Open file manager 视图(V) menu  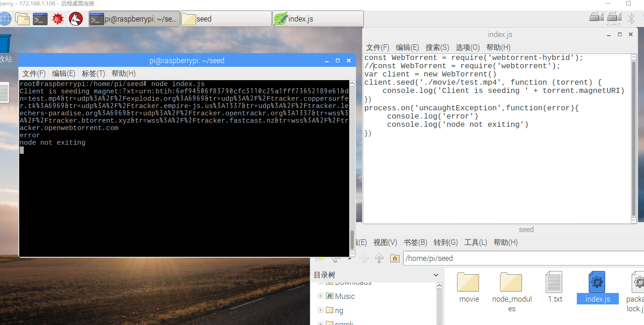[385, 243]
